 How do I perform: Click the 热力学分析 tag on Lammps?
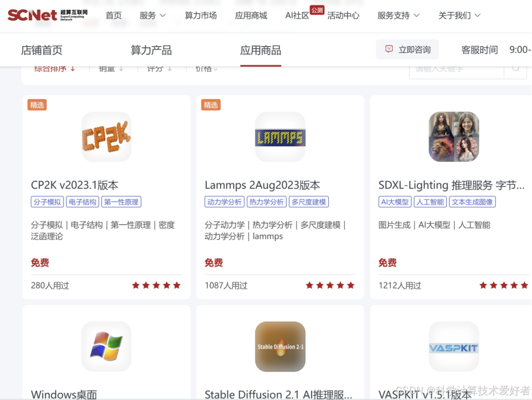(x=266, y=202)
